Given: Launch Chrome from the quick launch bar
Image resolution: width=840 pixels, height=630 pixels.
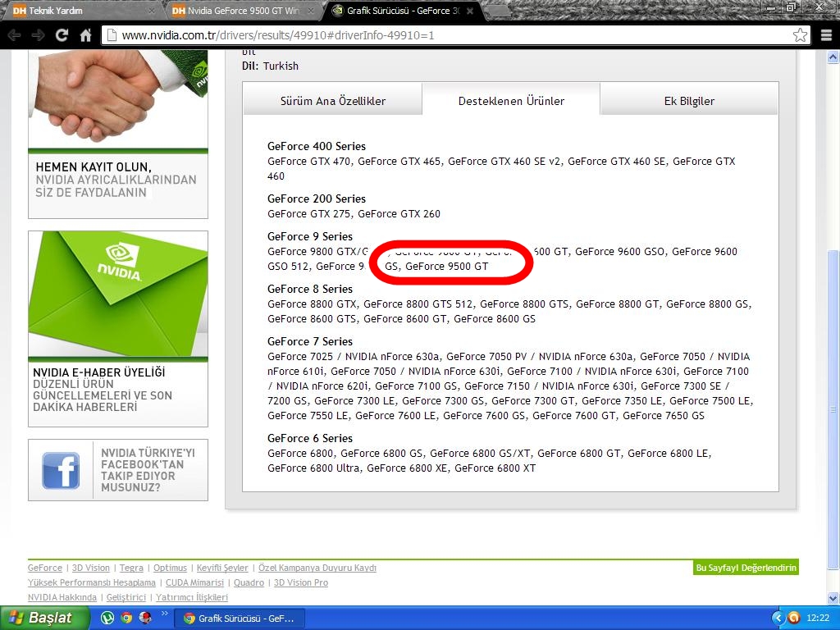Looking at the screenshot, I should coord(126,619).
